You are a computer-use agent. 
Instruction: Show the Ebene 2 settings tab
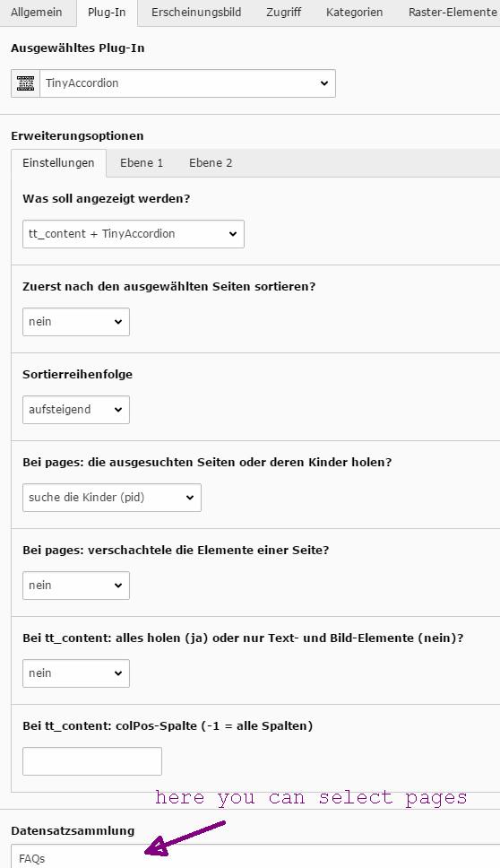[x=211, y=163]
